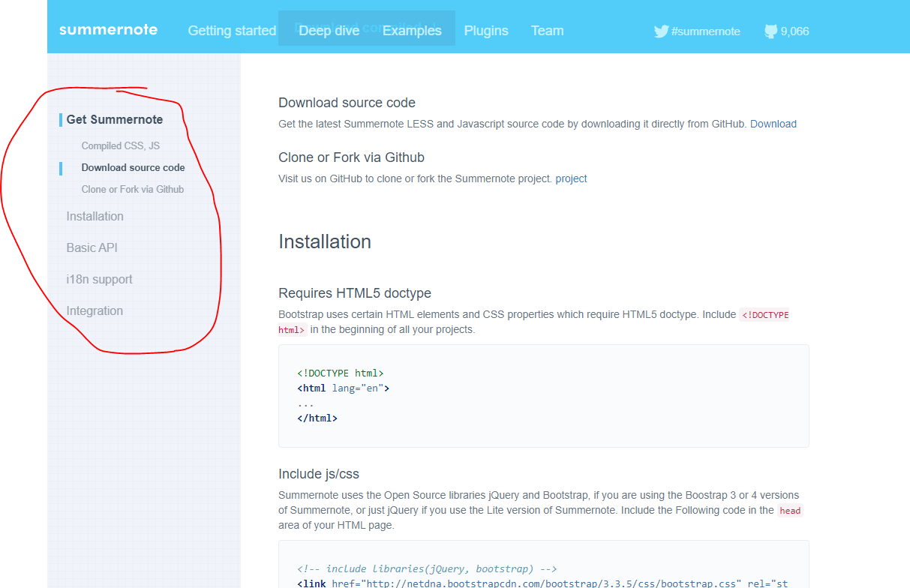Click the Requires HTML5 doctype heading

355,293
